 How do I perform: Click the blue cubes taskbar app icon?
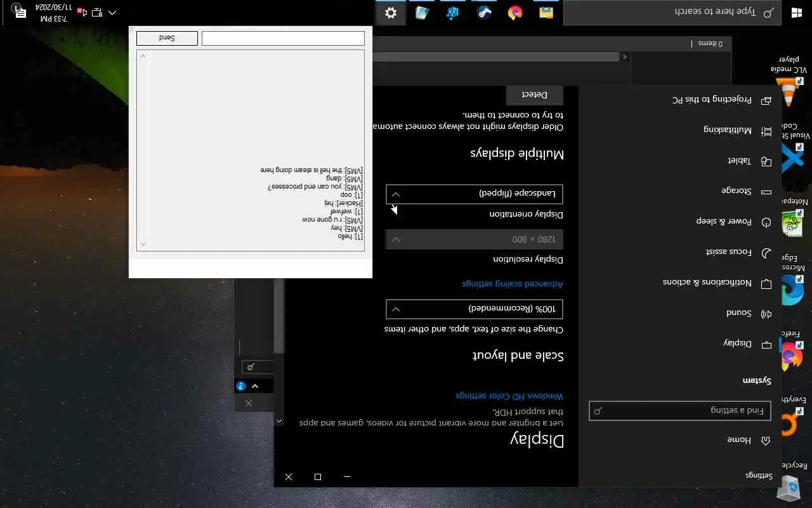(453, 13)
